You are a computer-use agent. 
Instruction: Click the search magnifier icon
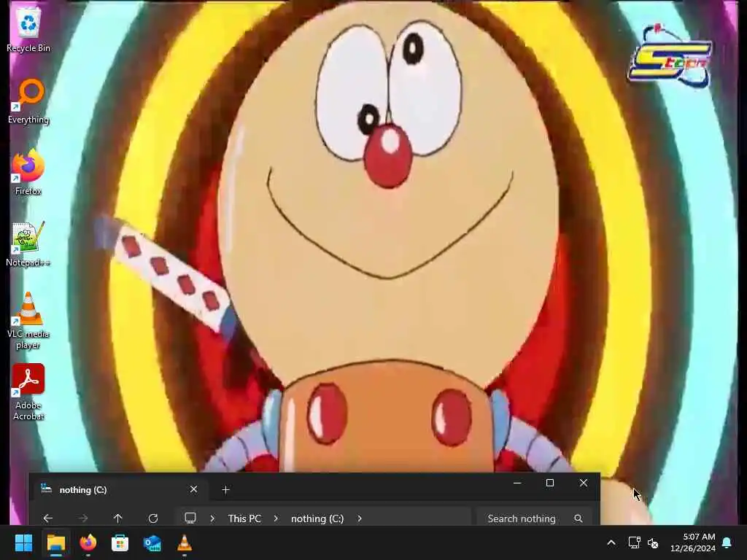[x=578, y=518]
